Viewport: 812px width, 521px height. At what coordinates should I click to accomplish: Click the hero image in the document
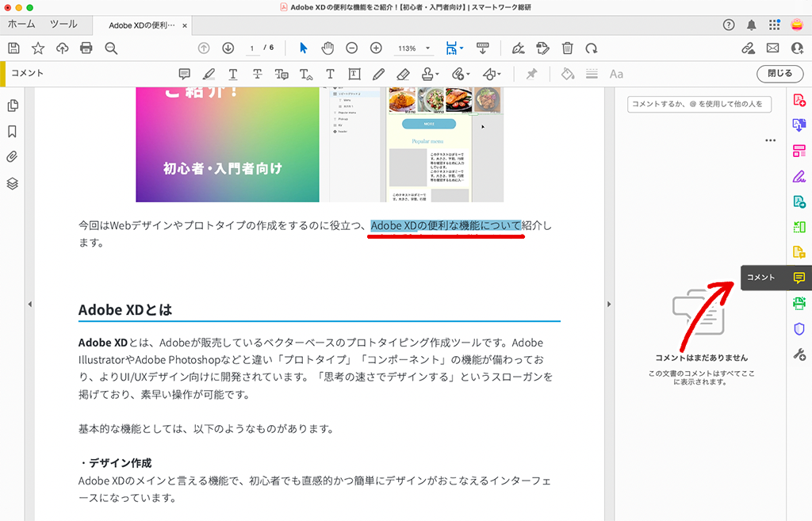pyautogui.click(x=320, y=144)
